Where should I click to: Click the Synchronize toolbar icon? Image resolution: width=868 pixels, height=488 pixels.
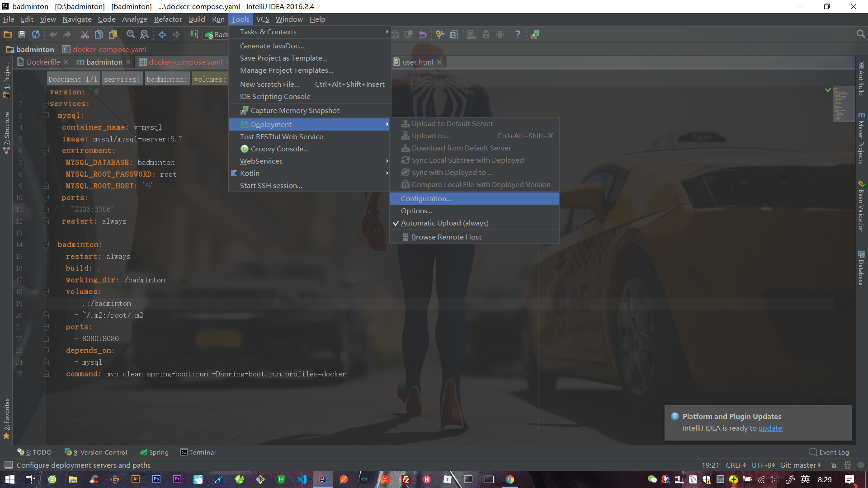pos(36,34)
